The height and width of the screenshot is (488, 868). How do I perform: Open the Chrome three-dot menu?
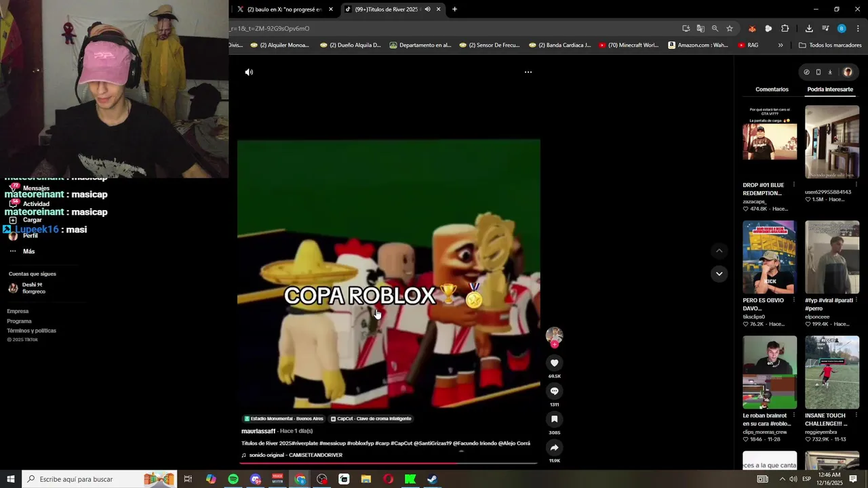858,28
